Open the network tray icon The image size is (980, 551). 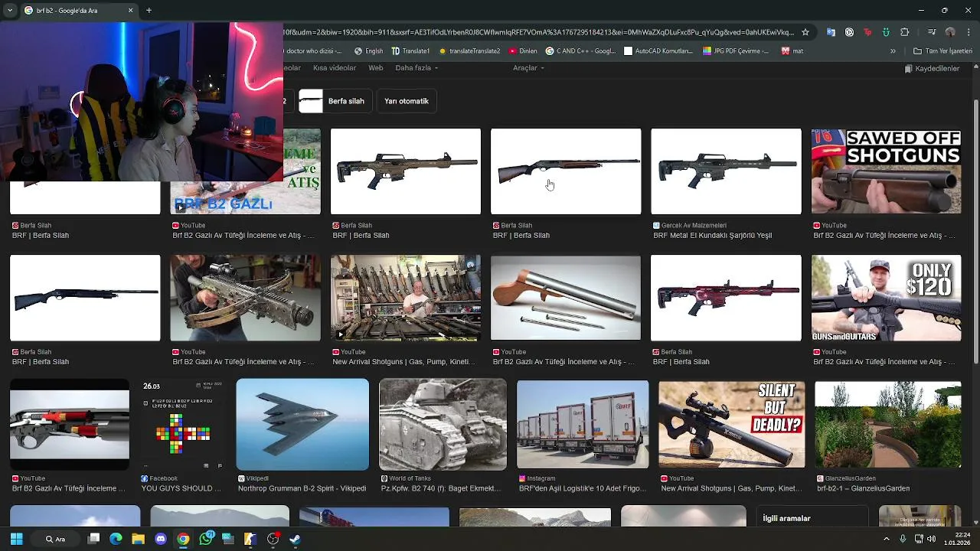tap(918, 539)
